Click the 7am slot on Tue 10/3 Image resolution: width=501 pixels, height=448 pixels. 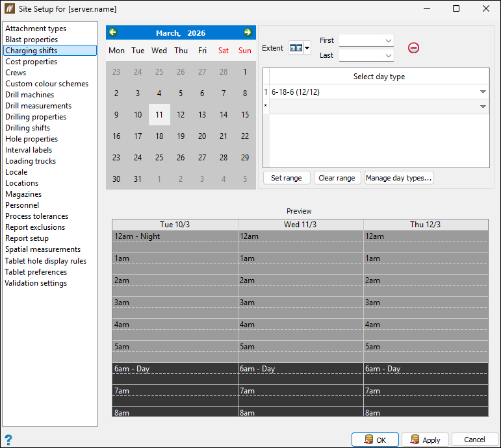175,395
